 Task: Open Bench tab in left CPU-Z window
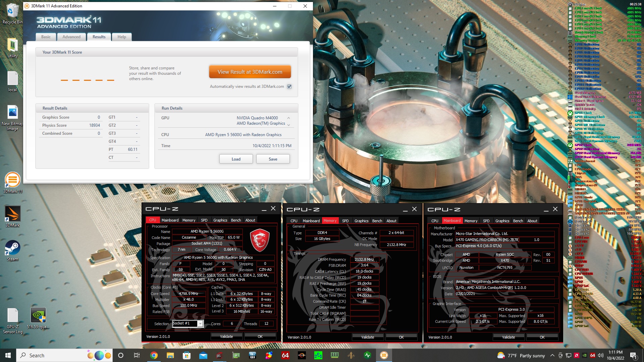pyautogui.click(x=236, y=220)
